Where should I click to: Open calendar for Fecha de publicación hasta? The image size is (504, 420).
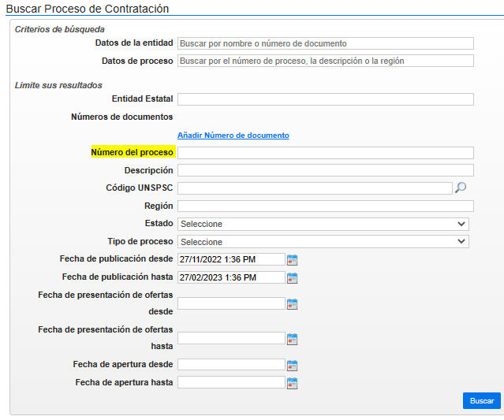tap(292, 277)
